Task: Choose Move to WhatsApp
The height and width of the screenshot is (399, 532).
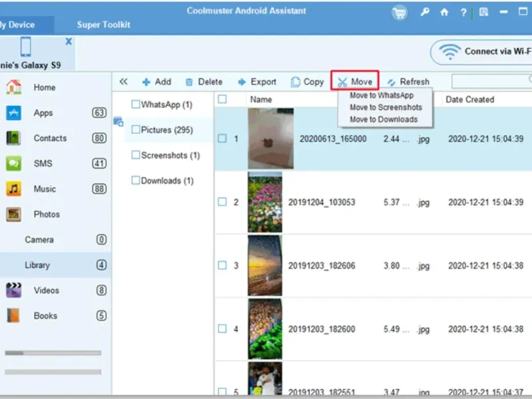Action: point(382,95)
